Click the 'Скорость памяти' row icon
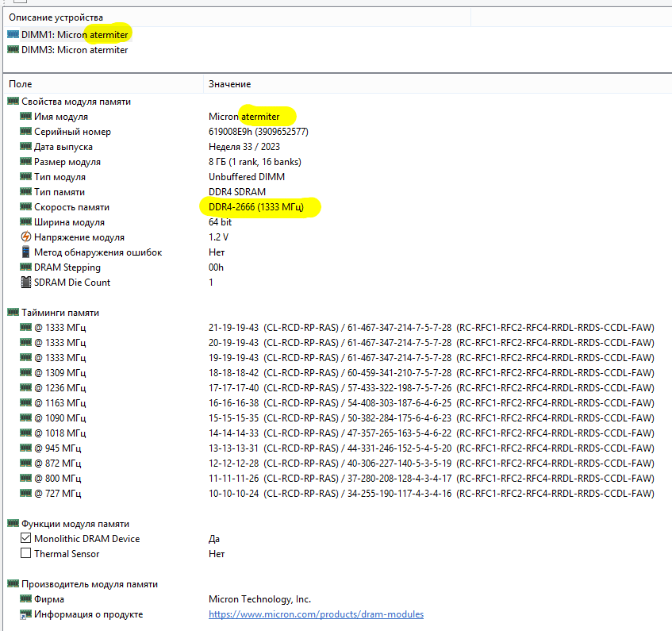672x631 pixels. (x=25, y=206)
